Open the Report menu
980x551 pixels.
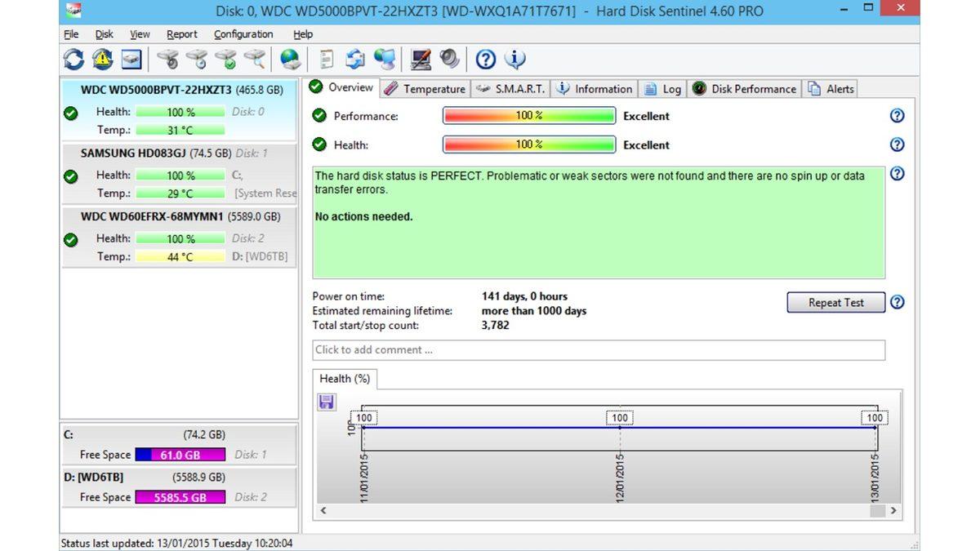pyautogui.click(x=181, y=33)
